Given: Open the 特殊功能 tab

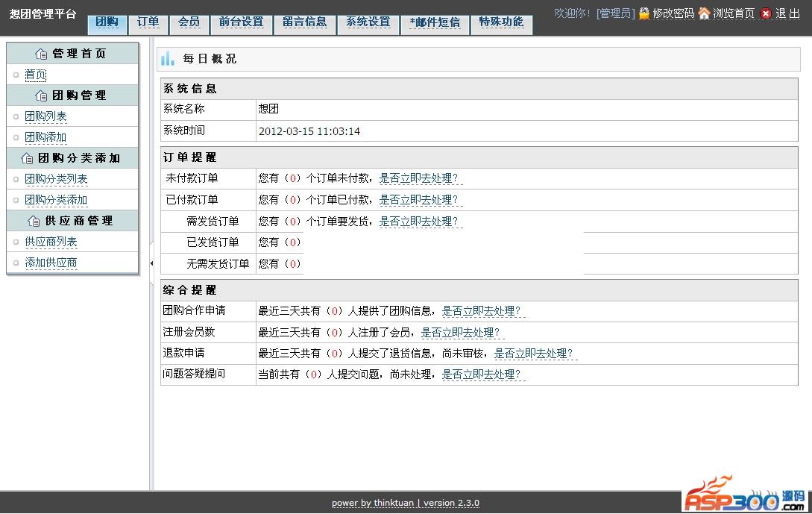Looking at the screenshot, I should 501,22.
